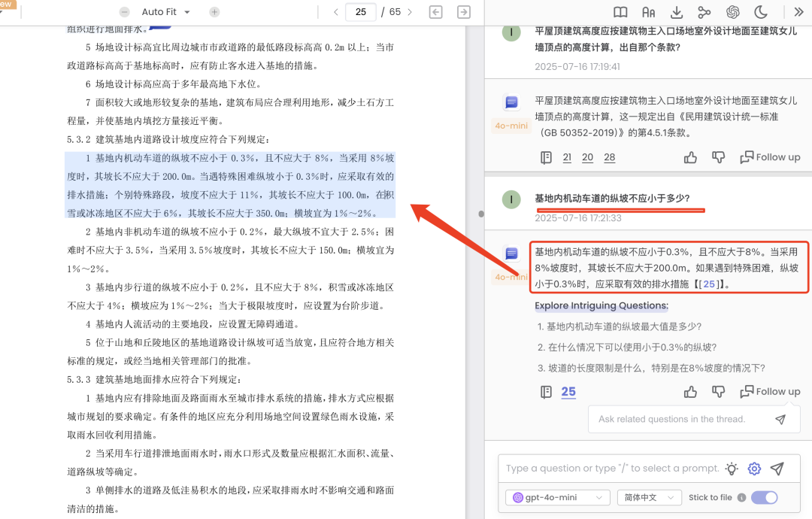Click the timestamp 2025-07-16 17:19:41
Image resolution: width=812 pixels, height=519 pixels.
[577, 66]
